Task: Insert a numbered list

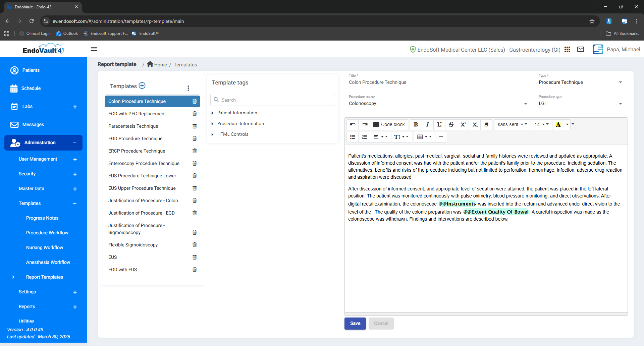Action: [364, 137]
